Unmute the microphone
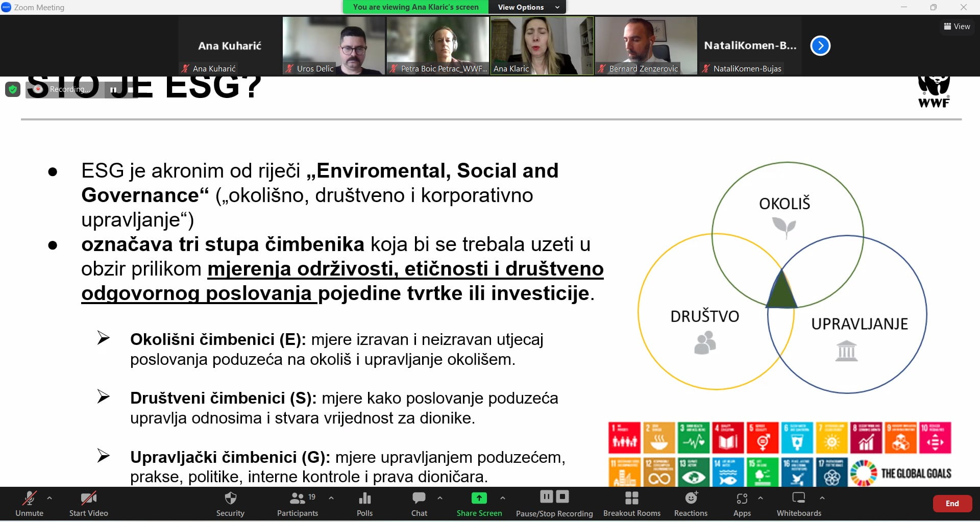 [x=29, y=503]
